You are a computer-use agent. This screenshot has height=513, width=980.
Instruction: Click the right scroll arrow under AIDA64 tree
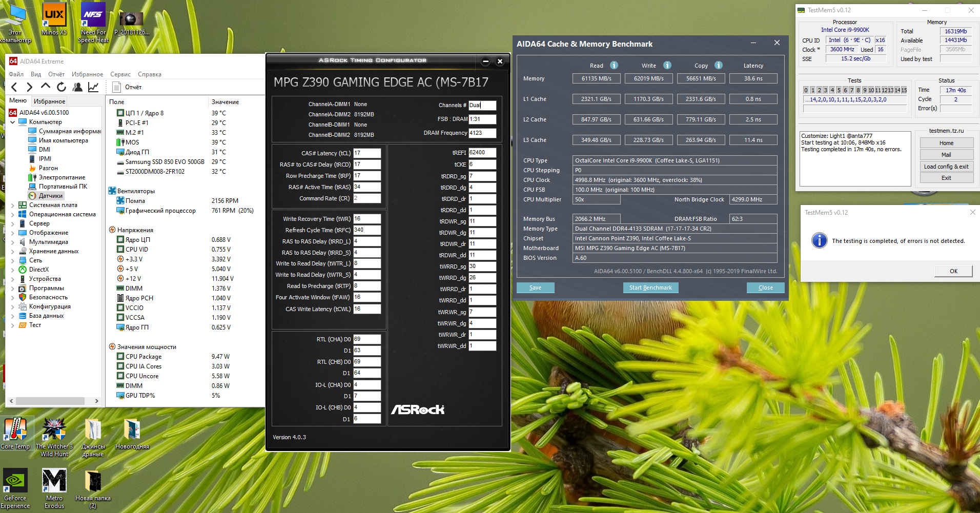[96, 401]
